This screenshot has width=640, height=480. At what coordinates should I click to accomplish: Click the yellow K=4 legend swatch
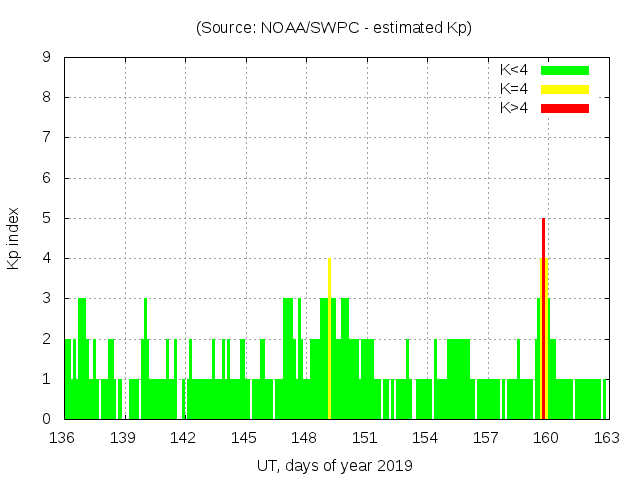[565, 89]
